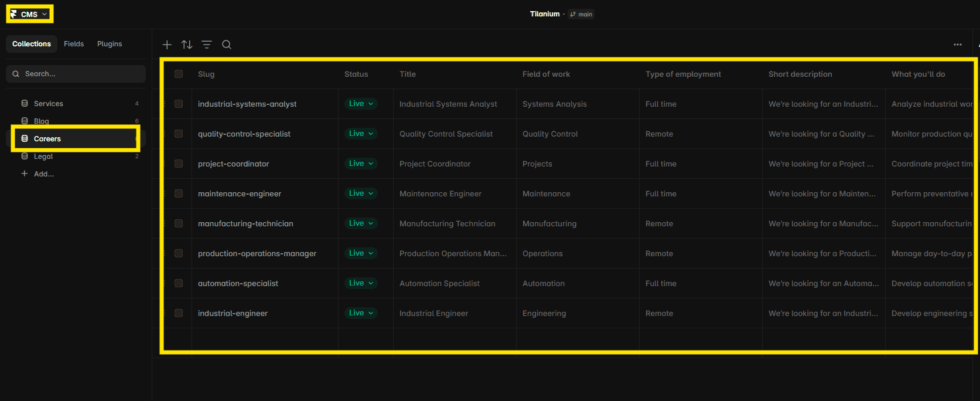Open Live status dropdown for manufacturing-technician

pyautogui.click(x=361, y=223)
